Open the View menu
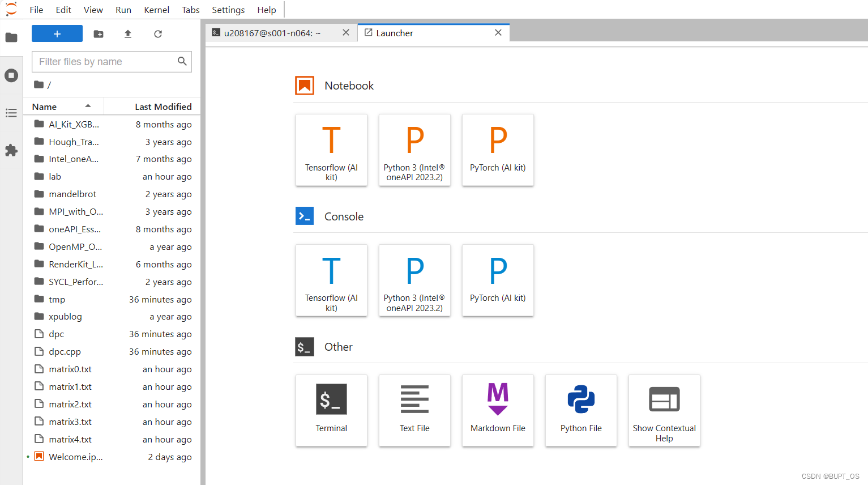 pos(93,10)
